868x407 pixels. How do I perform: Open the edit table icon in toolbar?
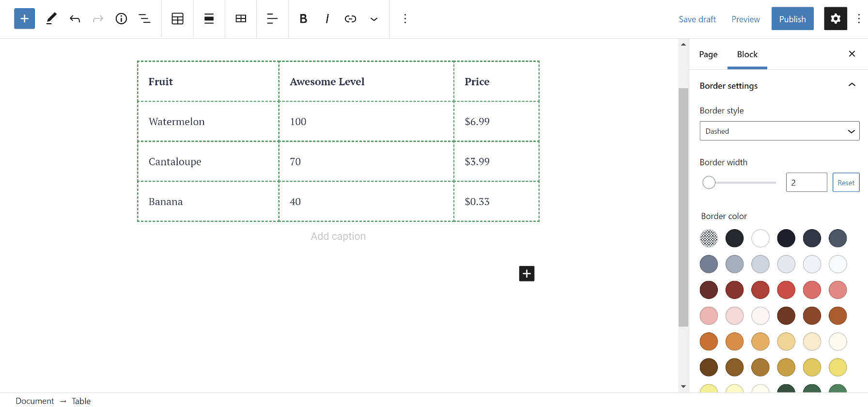[x=241, y=19]
